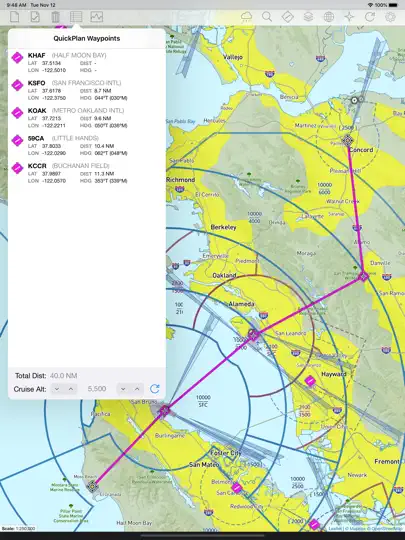The image size is (405, 540).
Task: Tap the Concord airport marker on map
Action: pos(348,140)
